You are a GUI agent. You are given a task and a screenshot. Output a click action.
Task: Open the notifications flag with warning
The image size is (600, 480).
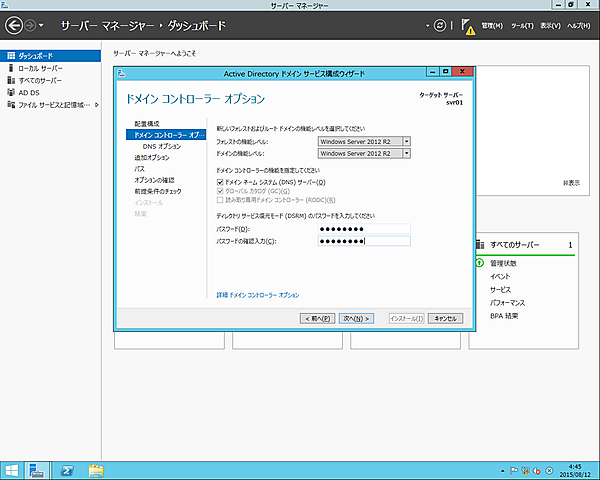tap(468, 26)
